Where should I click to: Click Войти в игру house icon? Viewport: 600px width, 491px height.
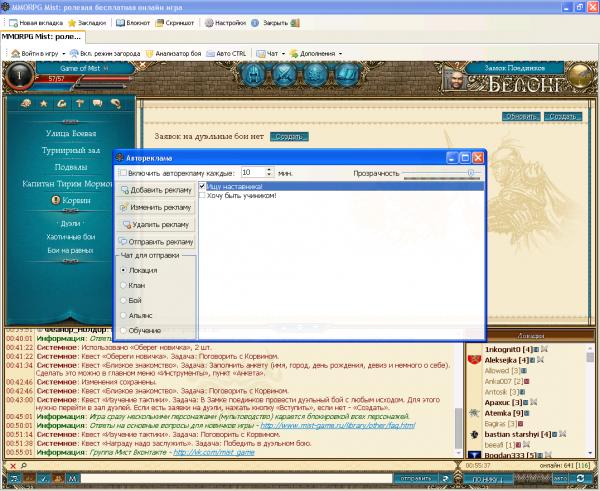[15, 54]
